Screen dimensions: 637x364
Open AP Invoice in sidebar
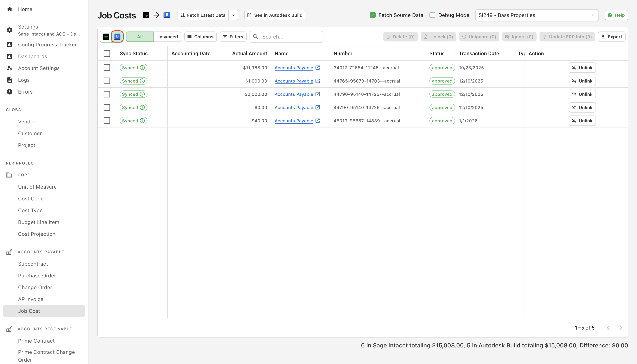pos(31,299)
